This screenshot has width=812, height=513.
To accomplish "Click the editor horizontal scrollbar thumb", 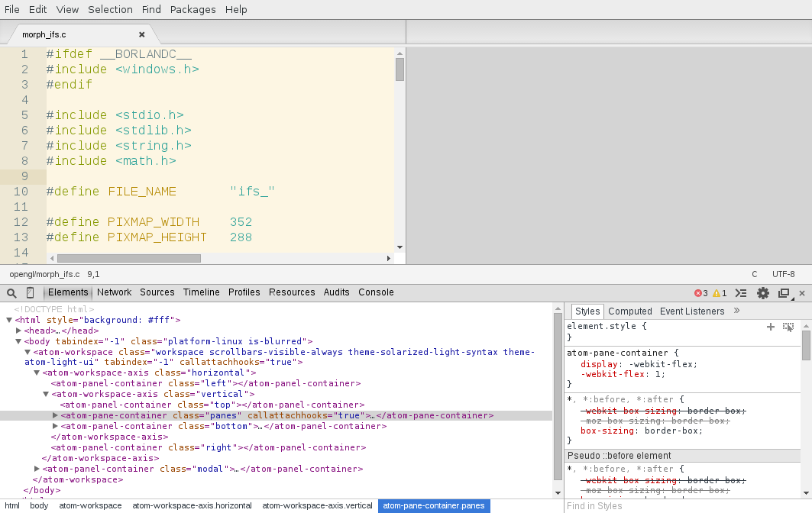I will click(x=128, y=258).
